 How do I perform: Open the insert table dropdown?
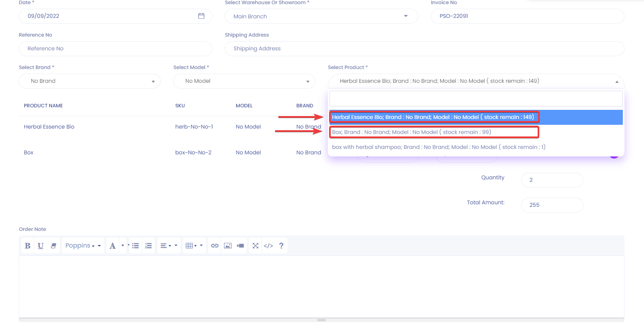click(194, 245)
